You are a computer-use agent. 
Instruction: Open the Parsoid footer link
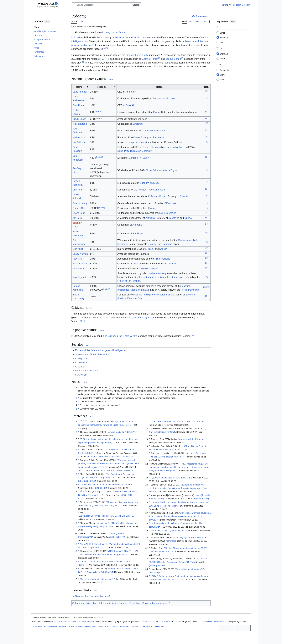pos(100,617)
